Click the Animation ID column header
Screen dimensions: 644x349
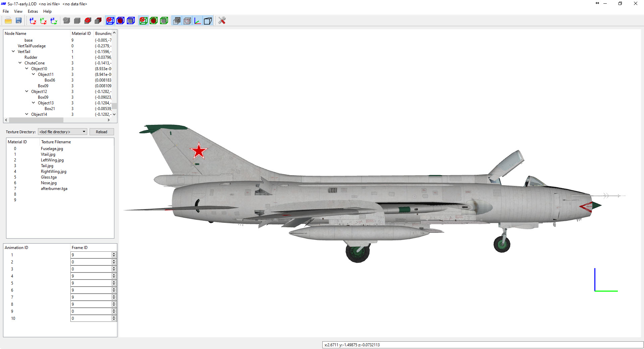(x=37, y=248)
